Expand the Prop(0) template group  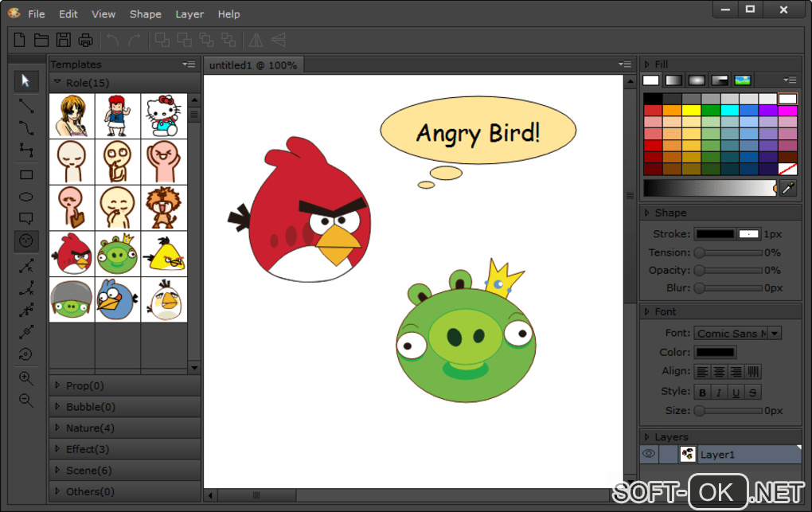[124, 385]
